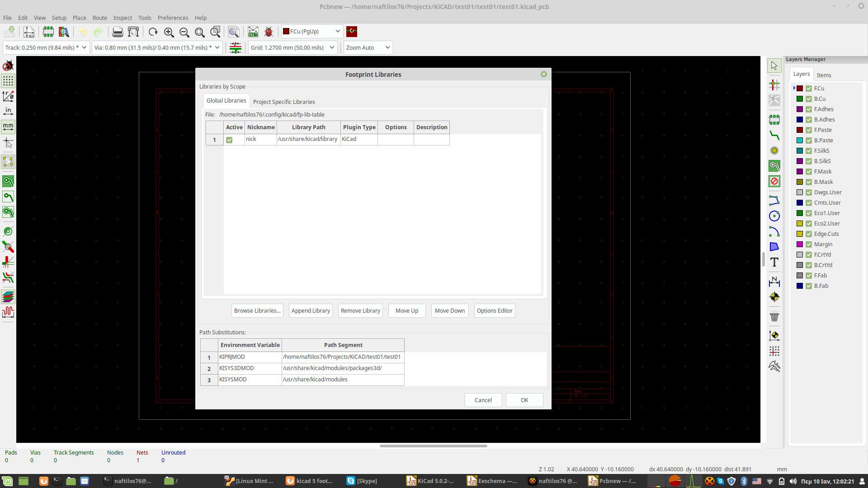Open the Preferences menu

(173, 18)
